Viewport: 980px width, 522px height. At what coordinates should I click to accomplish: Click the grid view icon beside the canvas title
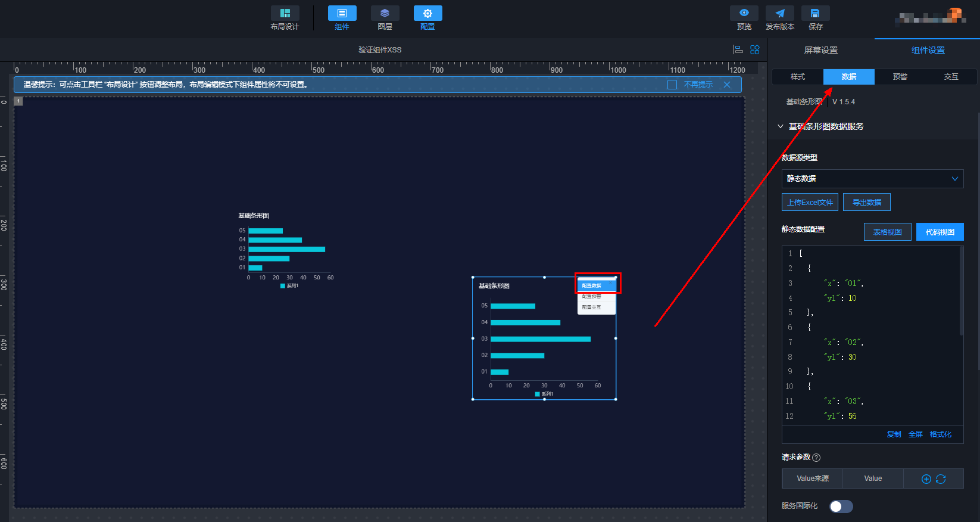(755, 50)
